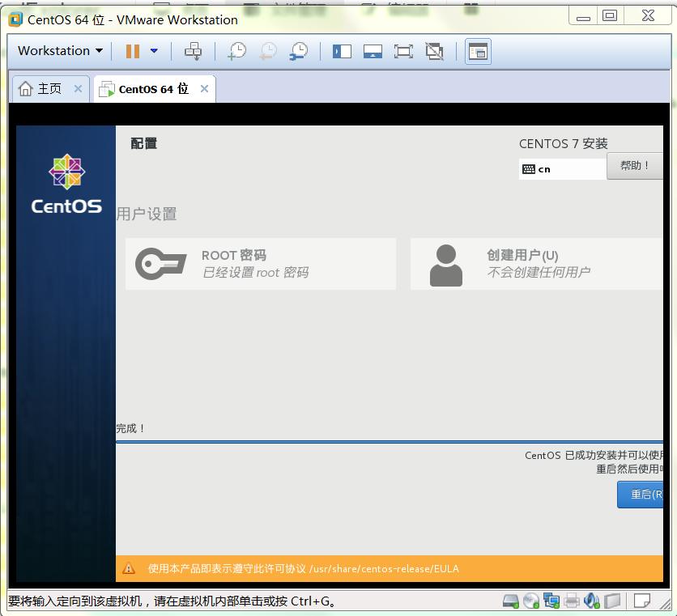Click the 完成！ status text
The image size is (677, 616).
[130, 429]
